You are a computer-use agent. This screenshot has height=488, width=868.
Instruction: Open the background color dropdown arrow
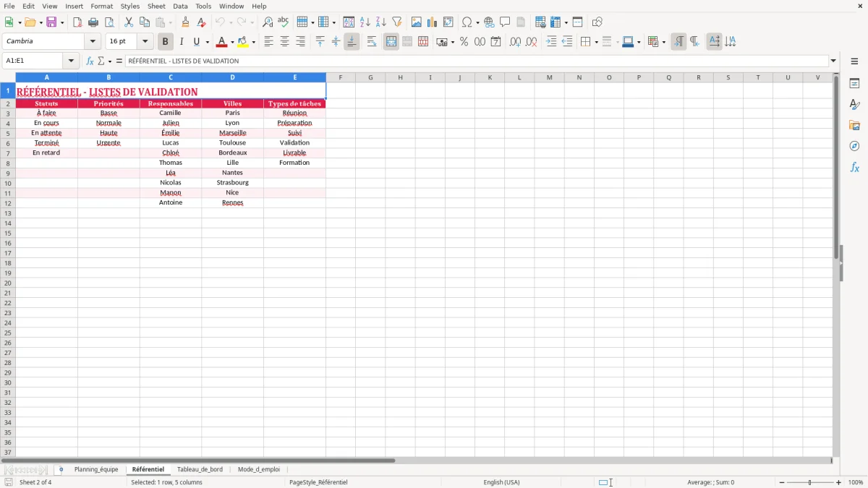tap(253, 42)
